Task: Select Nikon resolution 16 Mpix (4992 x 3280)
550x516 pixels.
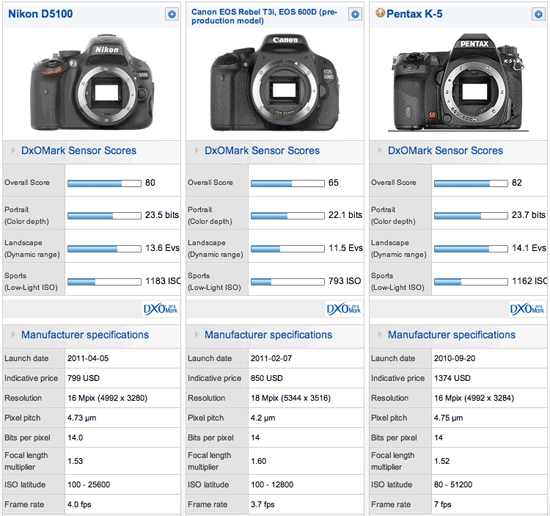Action: point(107,398)
